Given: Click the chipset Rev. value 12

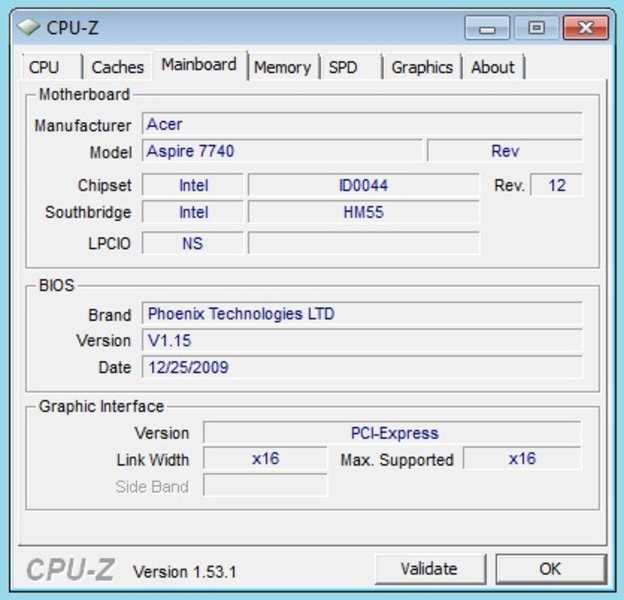Looking at the screenshot, I should 556,185.
